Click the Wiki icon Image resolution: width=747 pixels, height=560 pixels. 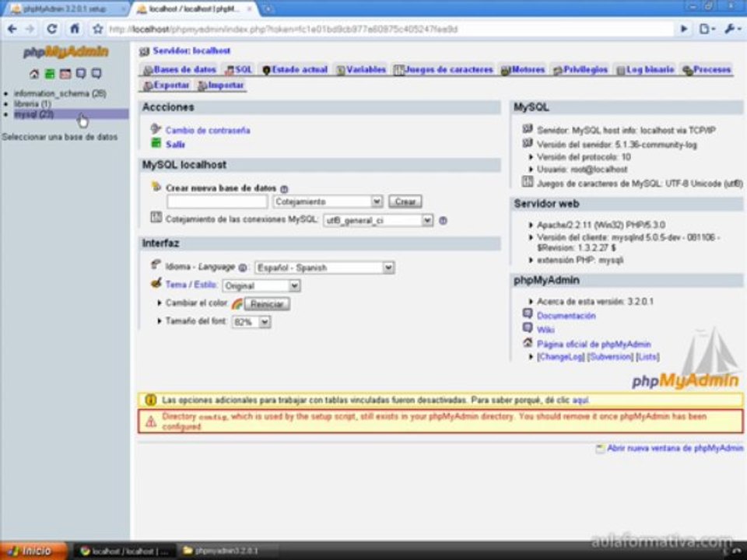click(528, 328)
